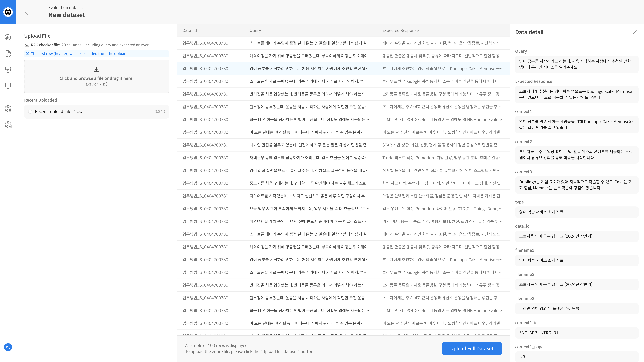Click expected response starting with 업무 우선순위 설정
The width and height of the screenshot is (644, 362).
(442, 209)
